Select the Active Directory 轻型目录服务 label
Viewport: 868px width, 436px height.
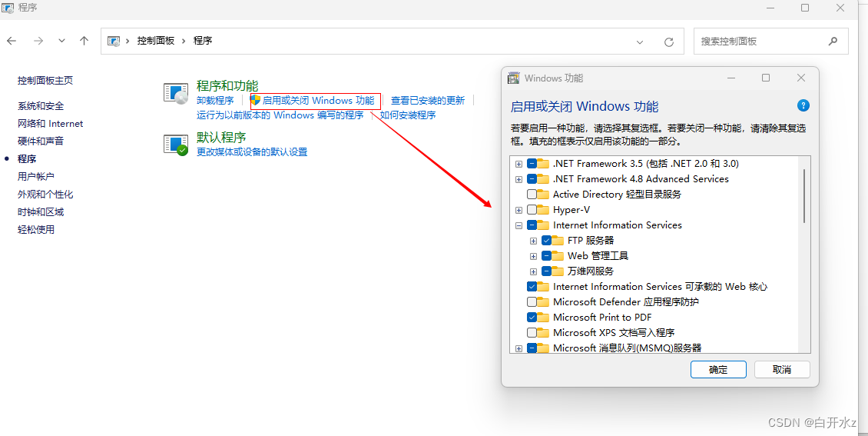pyautogui.click(x=618, y=195)
